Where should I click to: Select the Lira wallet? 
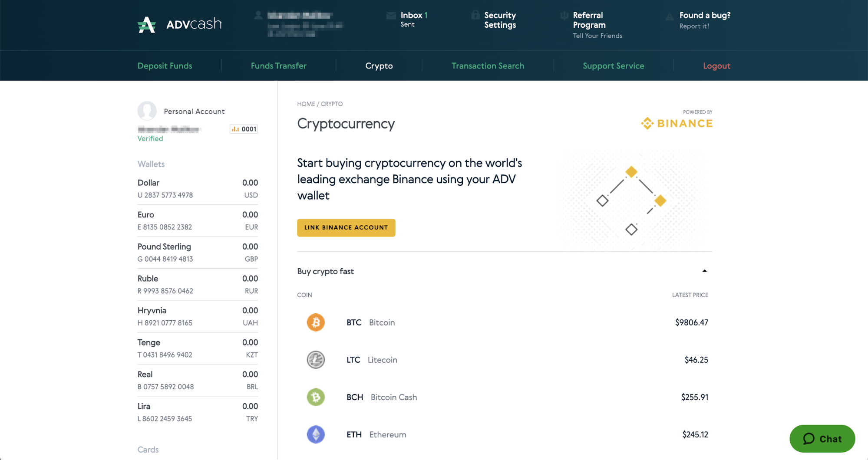pos(198,412)
